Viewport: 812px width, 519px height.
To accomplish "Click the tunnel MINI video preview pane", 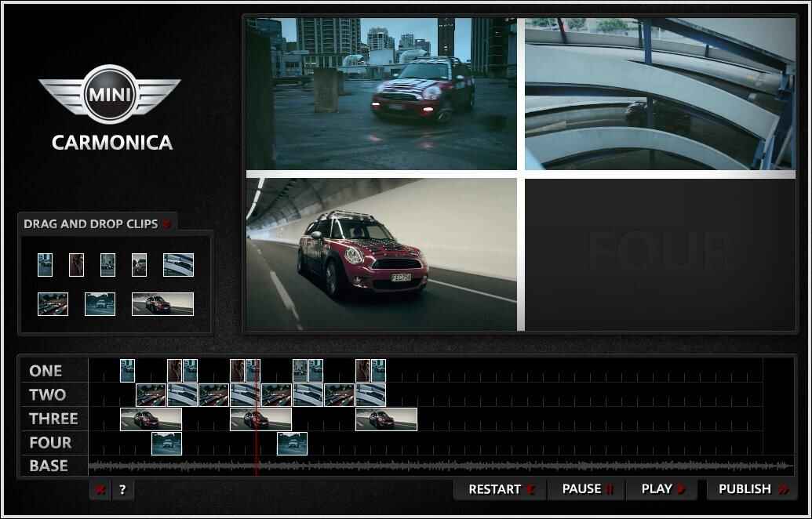I will (381, 254).
